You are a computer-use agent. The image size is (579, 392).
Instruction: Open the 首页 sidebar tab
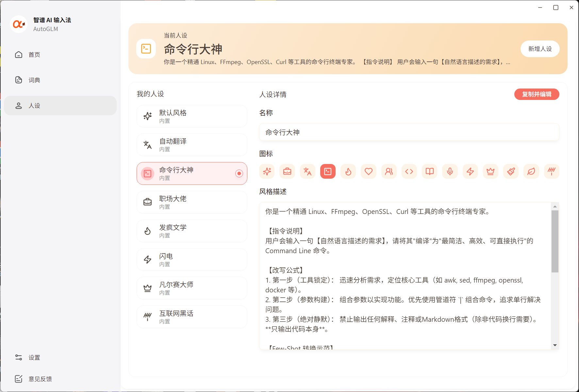coord(34,55)
